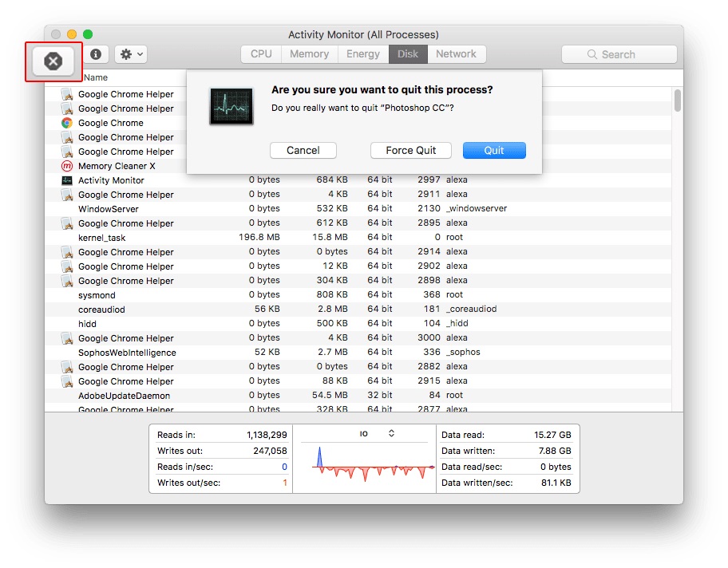Image resolution: width=728 pixels, height=568 pixels.
Task: Click the Activity Monitor icon in the process row
Action: tap(67, 180)
